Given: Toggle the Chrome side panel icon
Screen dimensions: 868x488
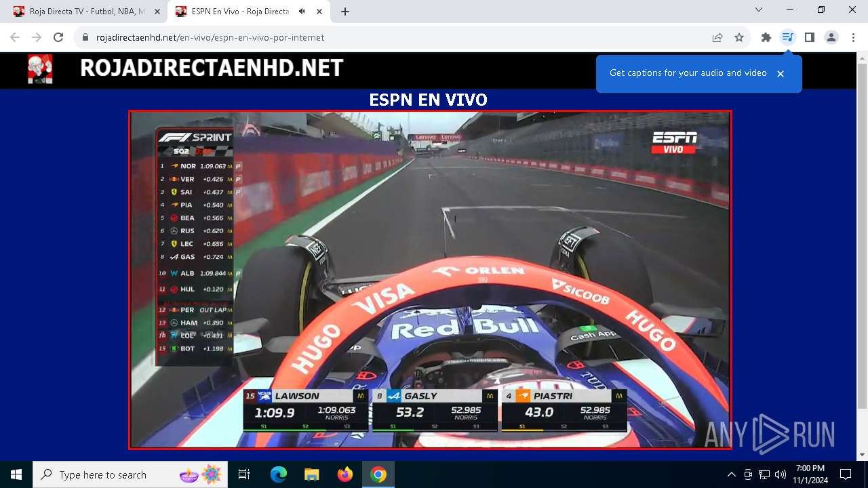Looking at the screenshot, I should pos(809,37).
